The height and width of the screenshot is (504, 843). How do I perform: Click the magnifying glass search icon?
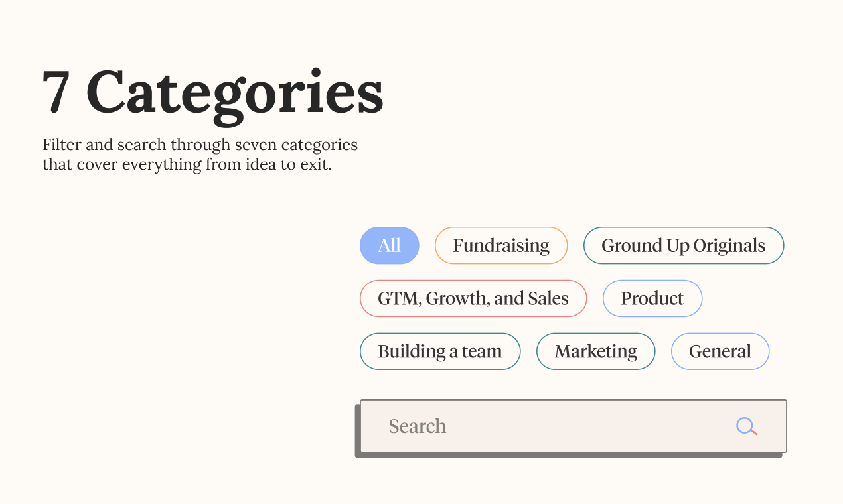(x=747, y=426)
